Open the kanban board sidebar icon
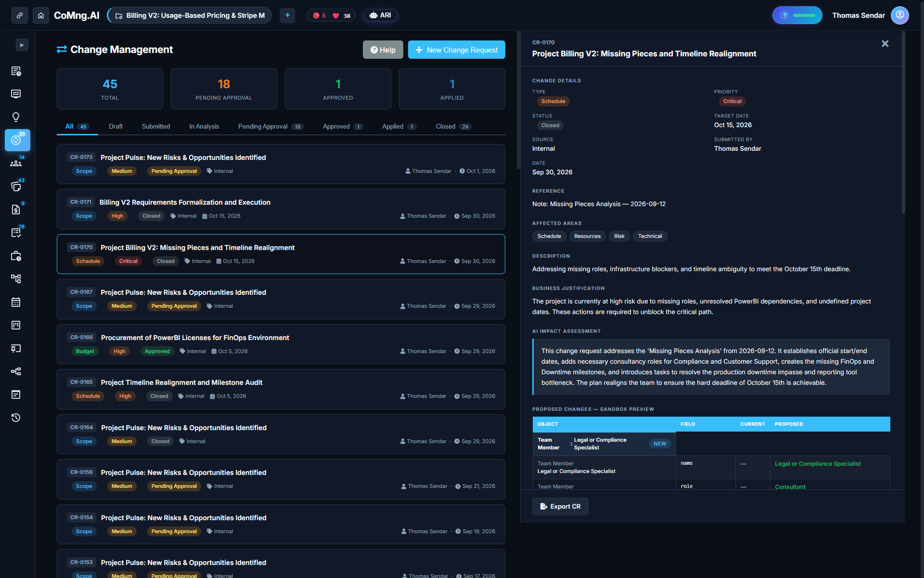924x578 pixels. pos(16,325)
